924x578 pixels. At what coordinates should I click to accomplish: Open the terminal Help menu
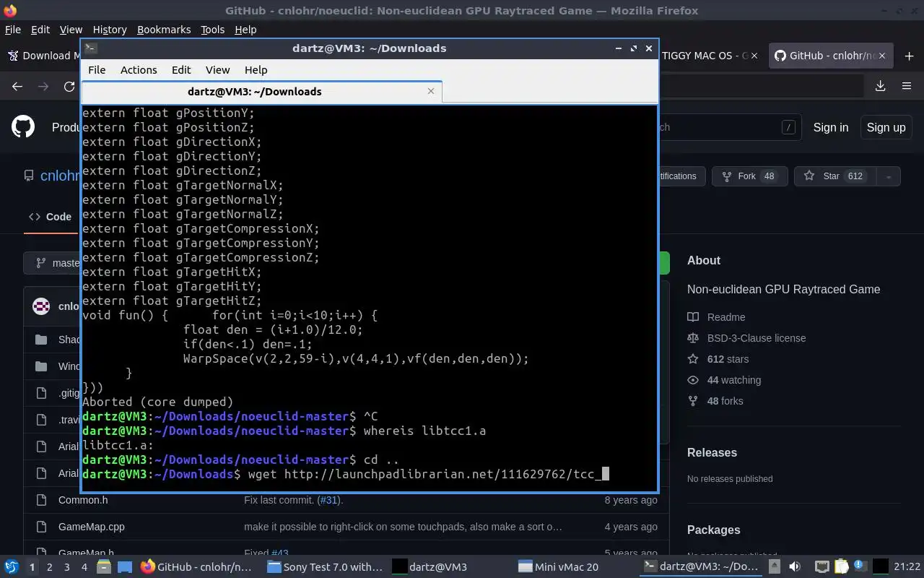coord(256,70)
